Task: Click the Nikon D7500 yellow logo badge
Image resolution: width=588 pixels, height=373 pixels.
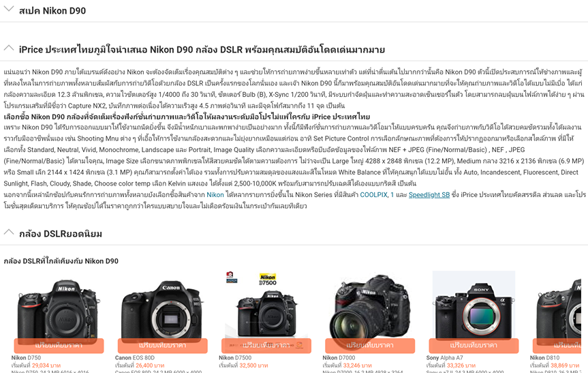Action: pos(268,280)
